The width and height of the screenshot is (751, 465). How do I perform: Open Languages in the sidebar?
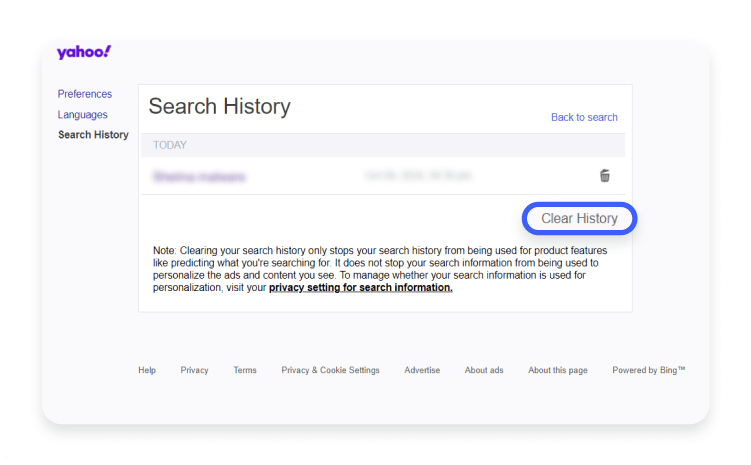point(82,115)
